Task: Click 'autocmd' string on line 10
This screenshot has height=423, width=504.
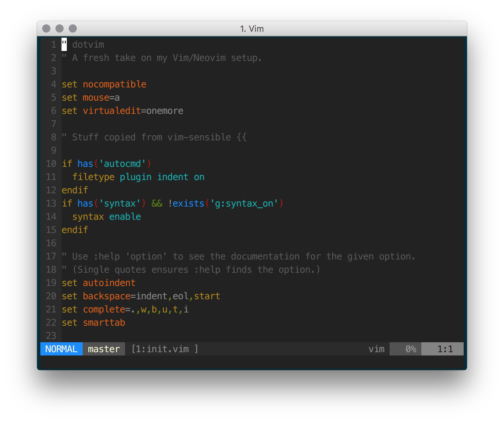Action: click(122, 164)
